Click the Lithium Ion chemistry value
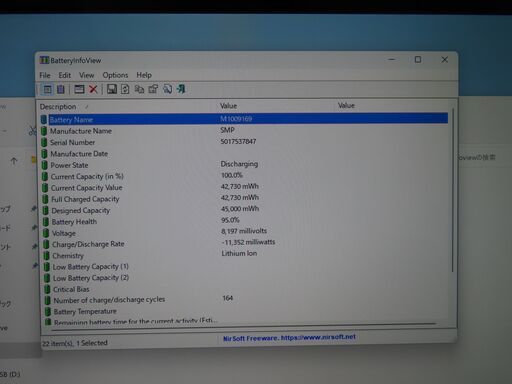The width and height of the screenshot is (512, 384). (239, 253)
